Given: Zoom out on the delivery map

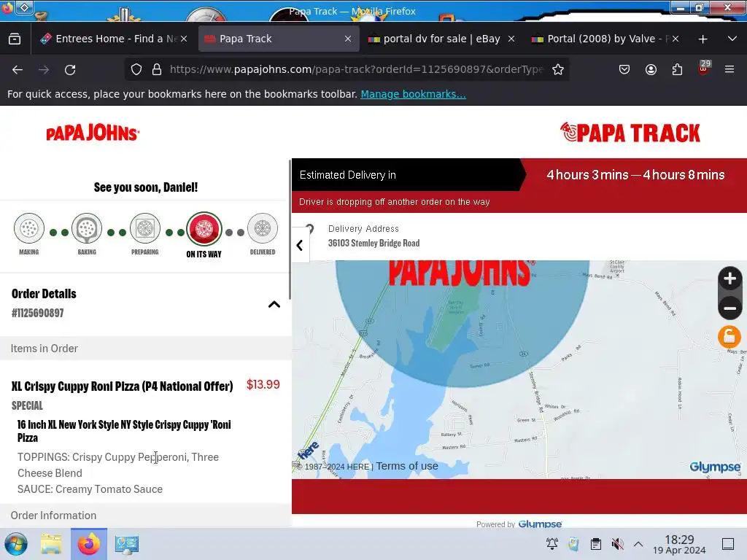Looking at the screenshot, I should tap(729, 308).
